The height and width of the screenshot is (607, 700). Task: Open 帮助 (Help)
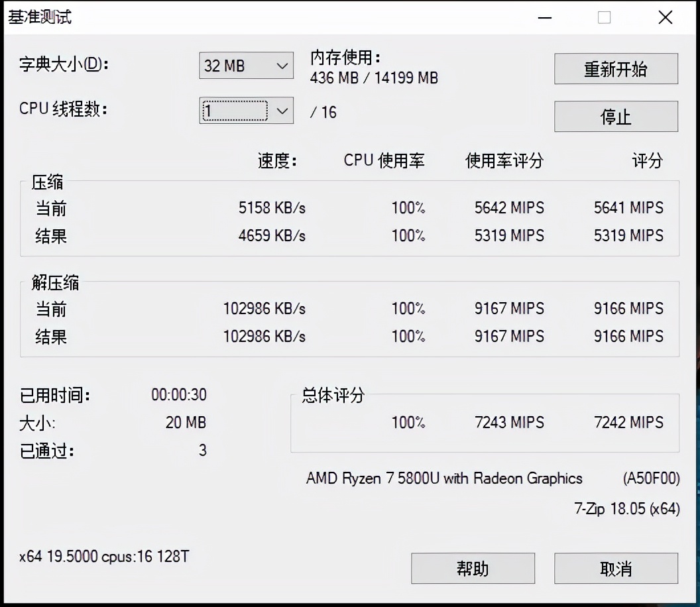click(472, 568)
